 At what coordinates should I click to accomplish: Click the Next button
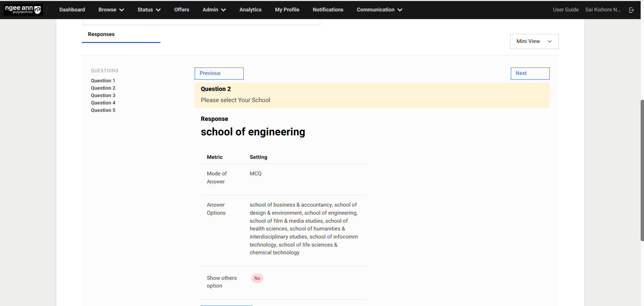pyautogui.click(x=530, y=74)
